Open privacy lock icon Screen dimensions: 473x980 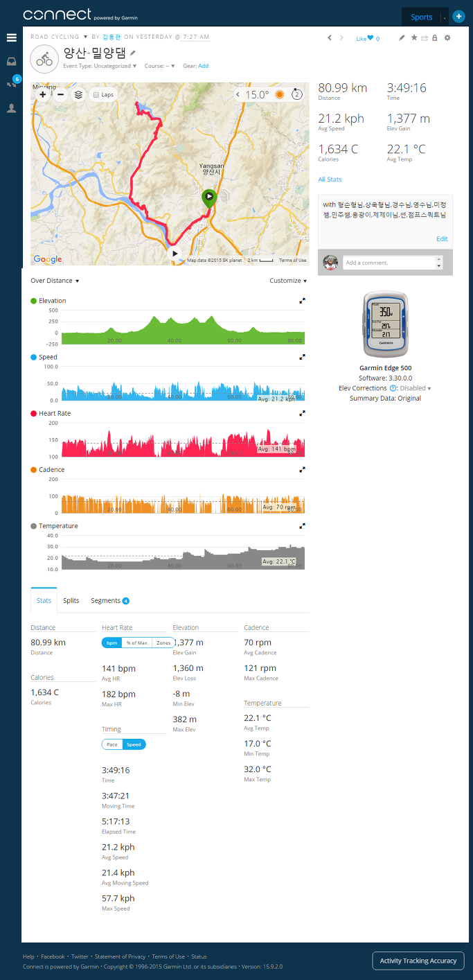pyautogui.click(x=434, y=38)
